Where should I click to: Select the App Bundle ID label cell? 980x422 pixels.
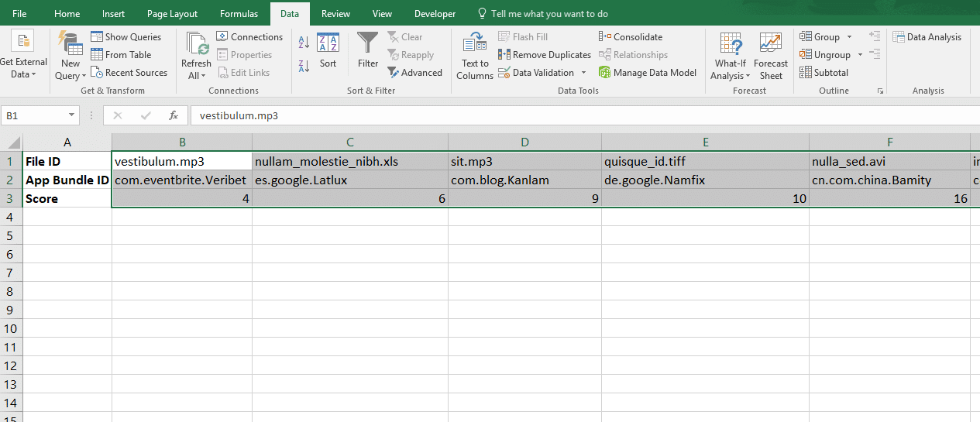tap(67, 180)
